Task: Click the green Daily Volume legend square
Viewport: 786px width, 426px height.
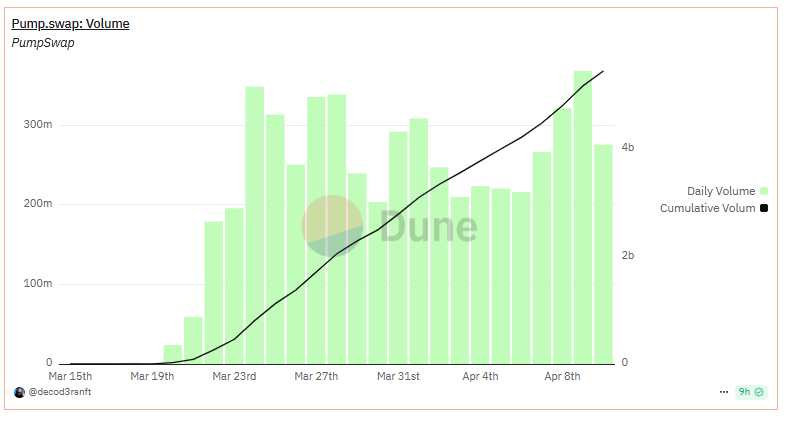Action: pyautogui.click(x=764, y=191)
